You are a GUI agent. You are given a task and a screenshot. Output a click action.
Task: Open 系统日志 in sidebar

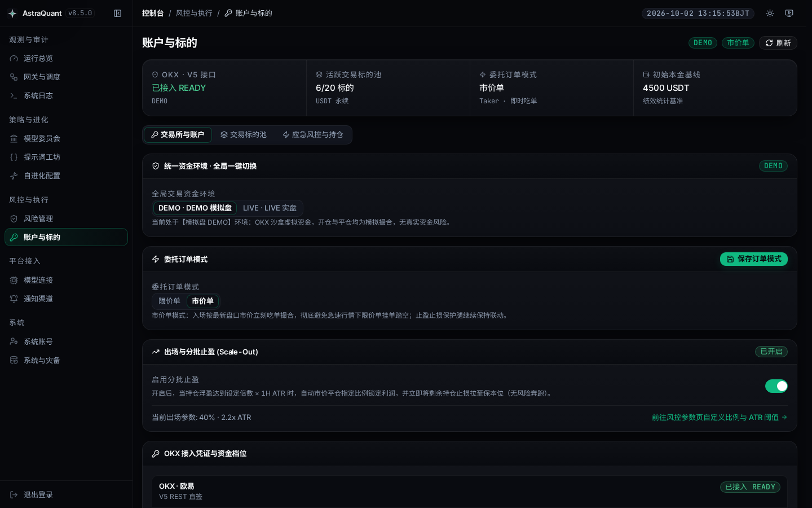tap(66, 95)
